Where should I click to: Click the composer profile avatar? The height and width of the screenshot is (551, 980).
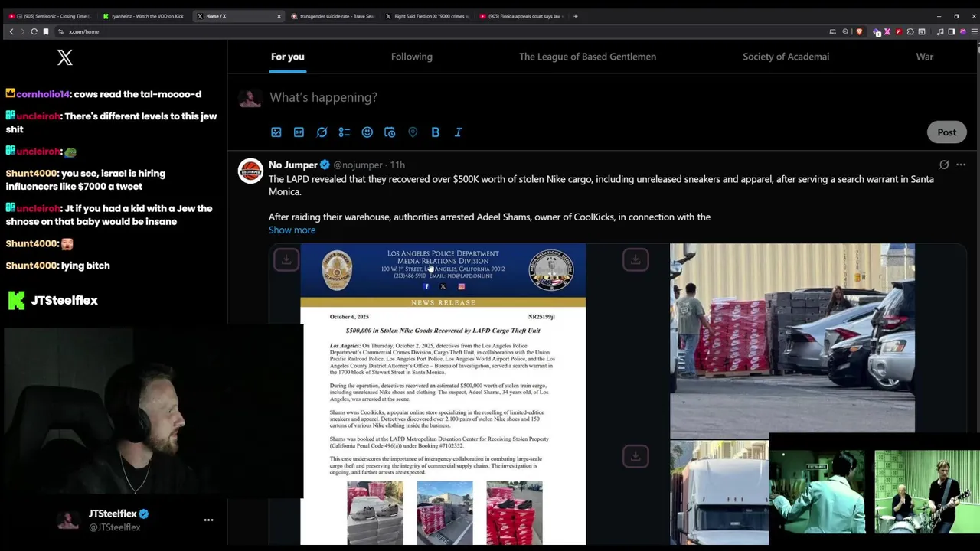tap(250, 98)
